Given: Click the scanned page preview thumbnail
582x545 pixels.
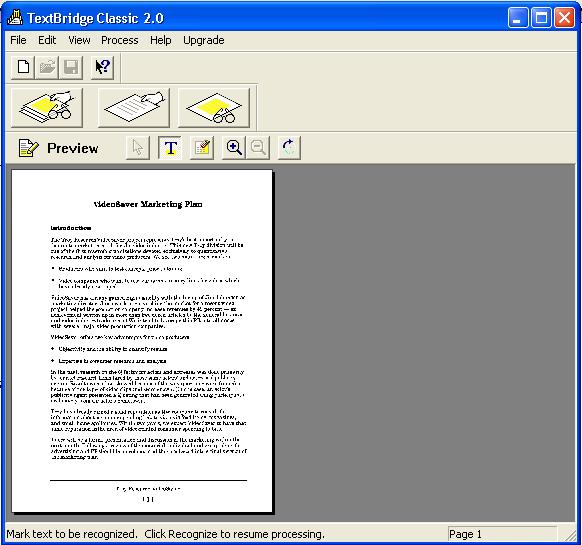Looking at the screenshot, I should pyautogui.click(x=142, y=341).
